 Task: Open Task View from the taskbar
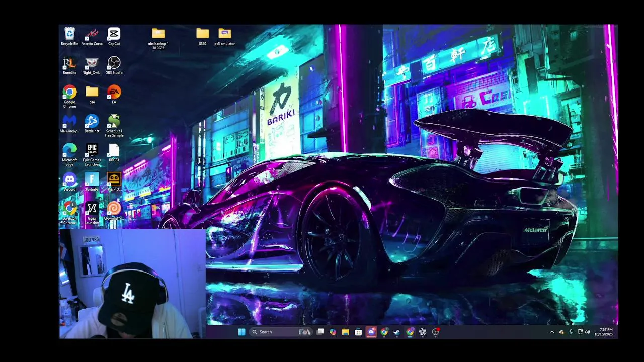point(320,332)
